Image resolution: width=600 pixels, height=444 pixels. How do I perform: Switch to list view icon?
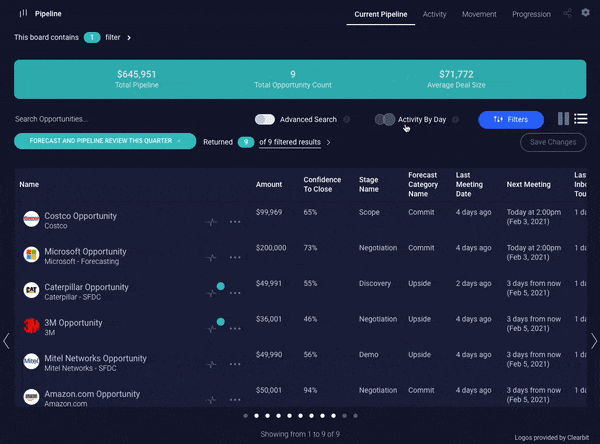pyautogui.click(x=580, y=119)
